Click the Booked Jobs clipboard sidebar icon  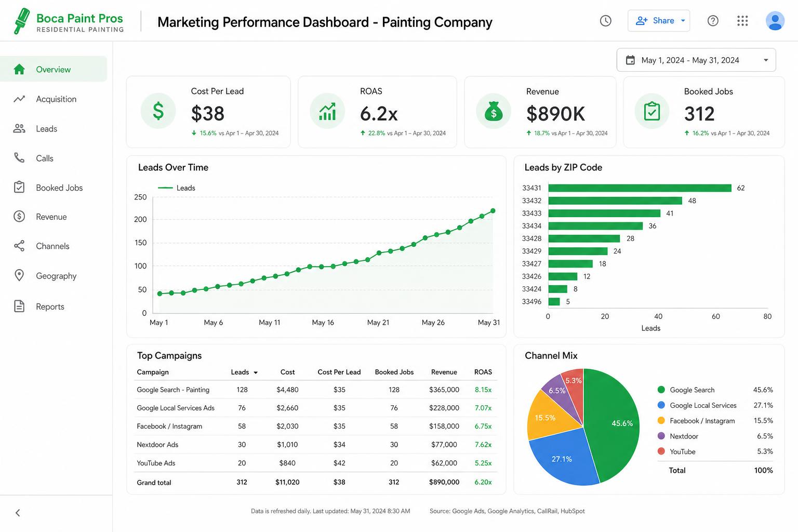pyautogui.click(x=19, y=187)
